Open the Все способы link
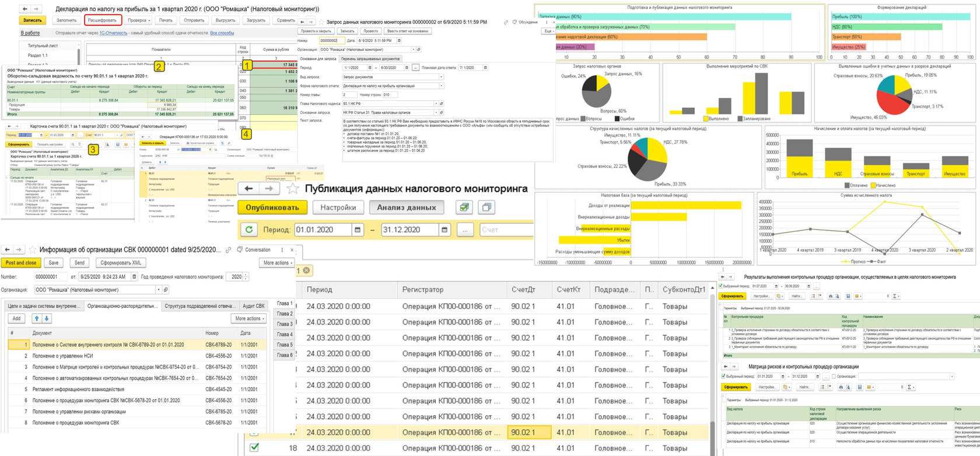980x456 pixels. point(222,33)
